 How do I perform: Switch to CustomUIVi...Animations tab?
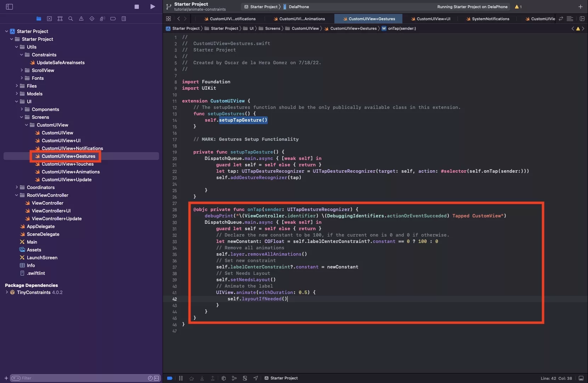tap(299, 19)
